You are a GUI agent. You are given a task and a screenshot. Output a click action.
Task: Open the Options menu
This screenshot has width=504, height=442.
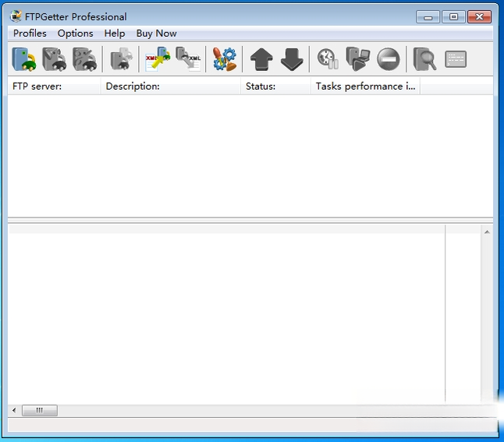point(75,34)
